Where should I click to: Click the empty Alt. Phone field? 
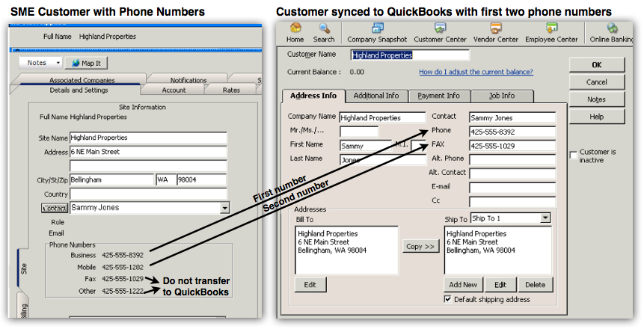tap(512, 160)
